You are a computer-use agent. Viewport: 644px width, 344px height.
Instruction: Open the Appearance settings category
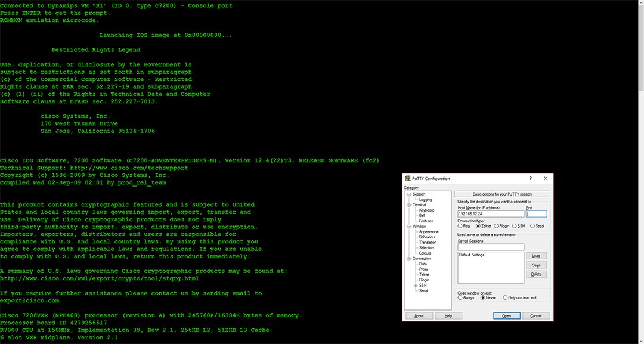click(x=429, y=231)
